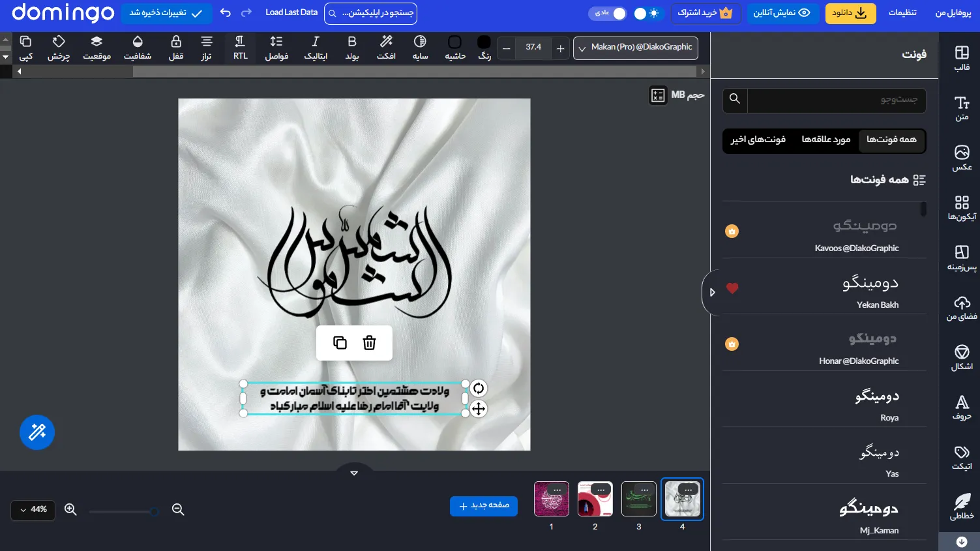This screenshot has width=980, height=551.
Task: Open the تنظیمات (settings) menu
Action: coord(902,12)
